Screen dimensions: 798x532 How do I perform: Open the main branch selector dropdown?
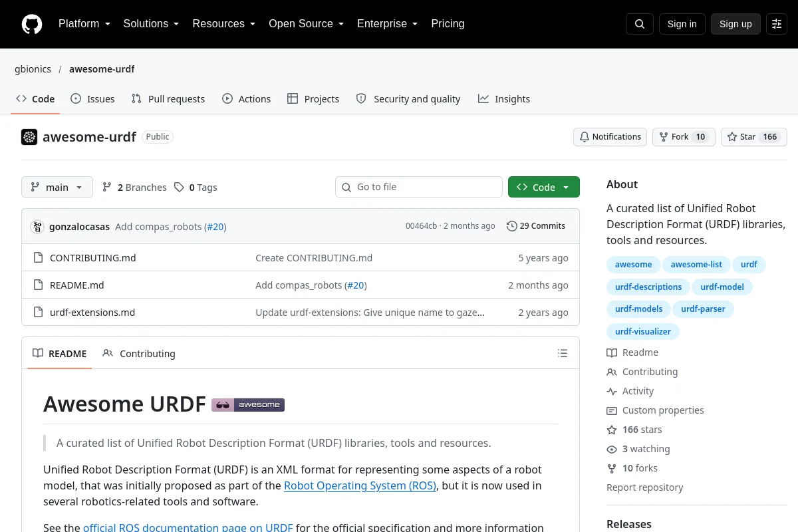point(57,188)
